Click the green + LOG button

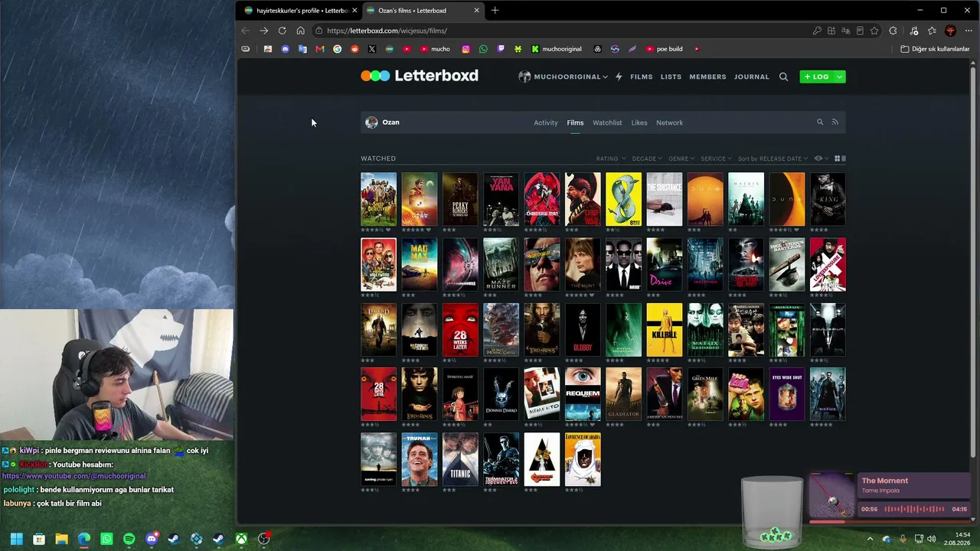coord(817,77)
